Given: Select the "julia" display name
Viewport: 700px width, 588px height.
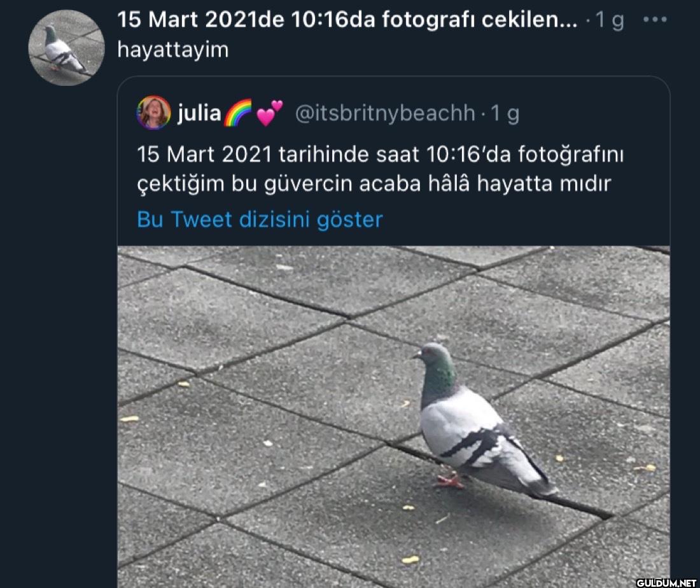Looking at the screenshot, I should (x=199, y=113).
